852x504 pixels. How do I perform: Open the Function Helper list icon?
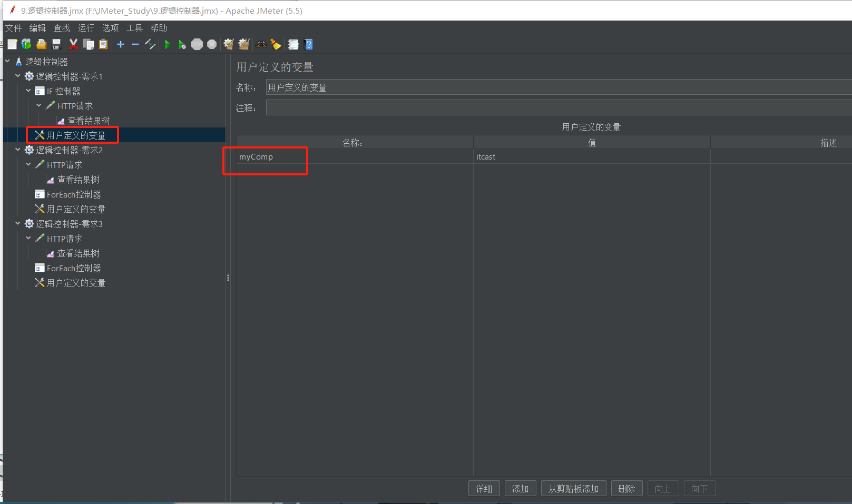point(293,44)
